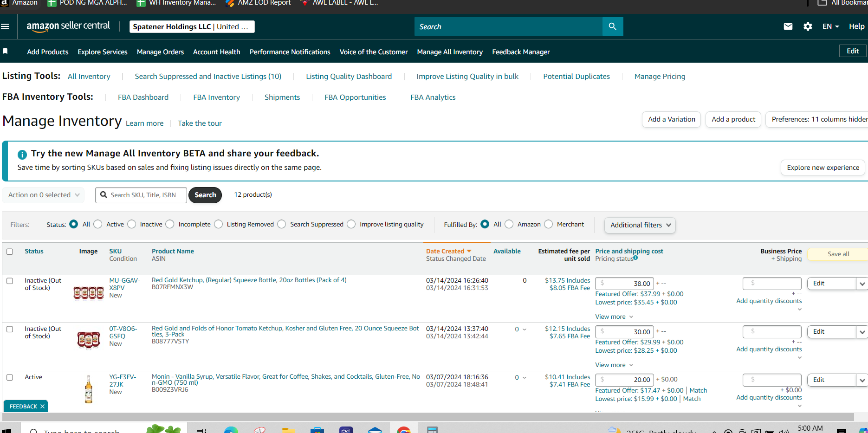Select the Active status radio button

click(97, 224)
